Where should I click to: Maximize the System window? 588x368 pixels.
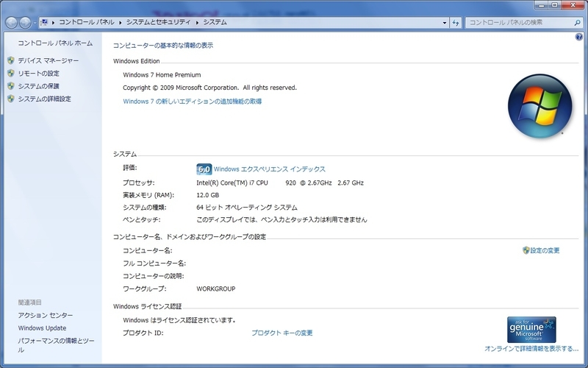554,5
